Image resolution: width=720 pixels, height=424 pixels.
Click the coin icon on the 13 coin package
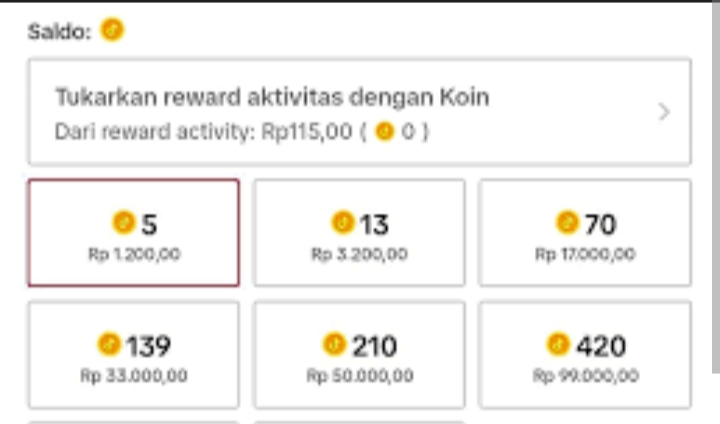coord(343,223)
